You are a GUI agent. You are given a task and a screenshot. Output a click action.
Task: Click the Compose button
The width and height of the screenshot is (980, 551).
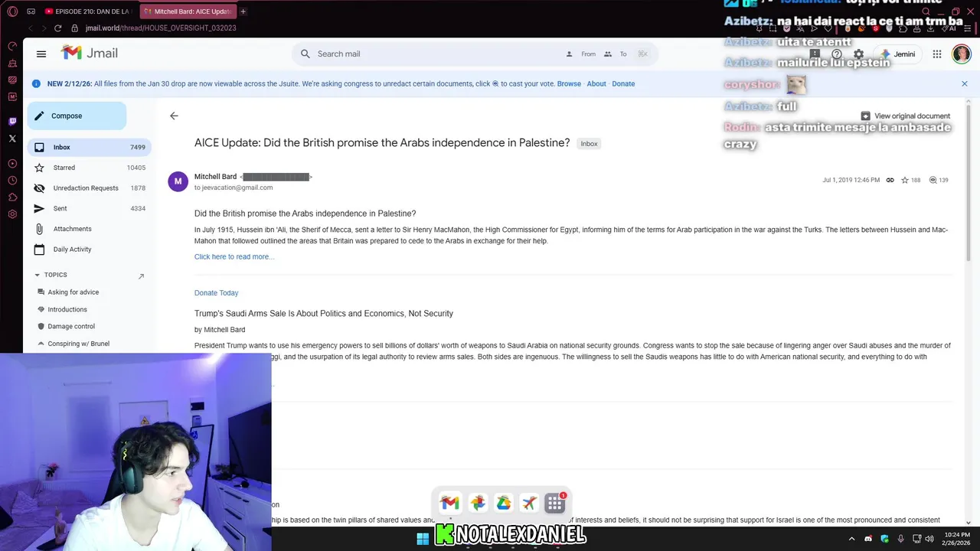coord(77,116)
